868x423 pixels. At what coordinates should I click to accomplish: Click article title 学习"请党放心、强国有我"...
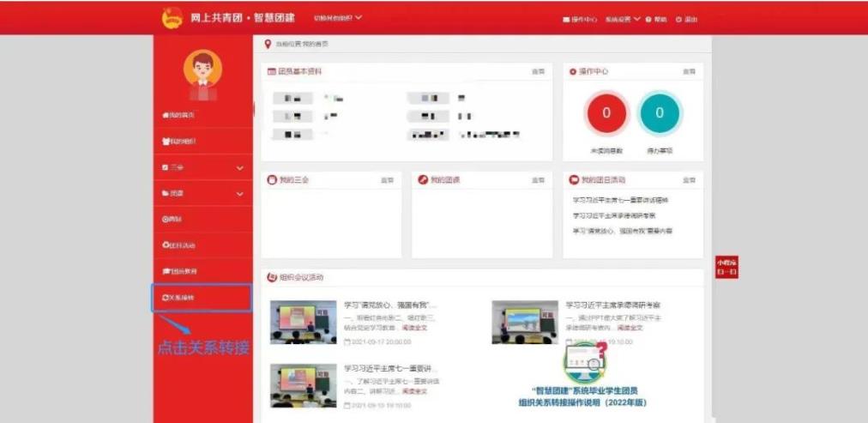(x=390, y=305)
